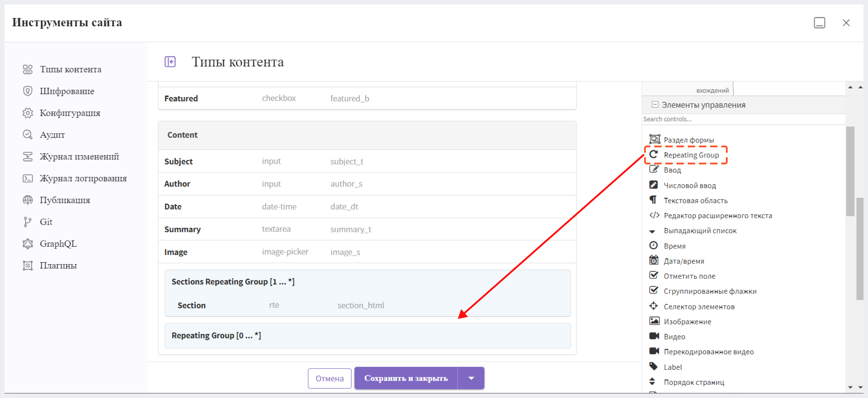Image resolution: width=868 pixels, height=398 pixels.
Task: Click the controls panel vertical scrollbar
Action: pos(850,172)
